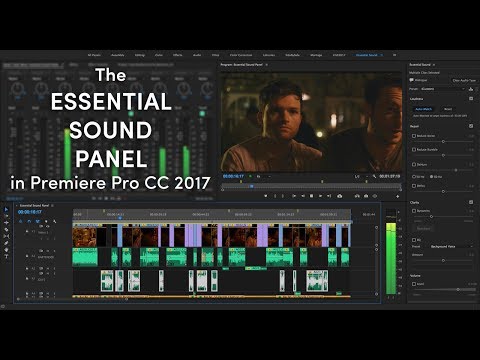
Task: Enable the DeEss checkbox
Action: (x=414, y=186)
